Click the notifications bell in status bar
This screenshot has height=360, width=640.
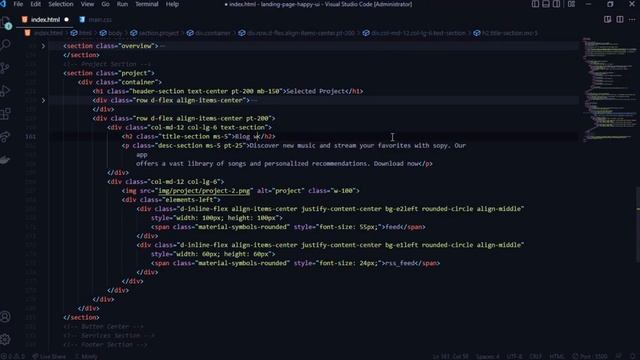pos(633,356)
